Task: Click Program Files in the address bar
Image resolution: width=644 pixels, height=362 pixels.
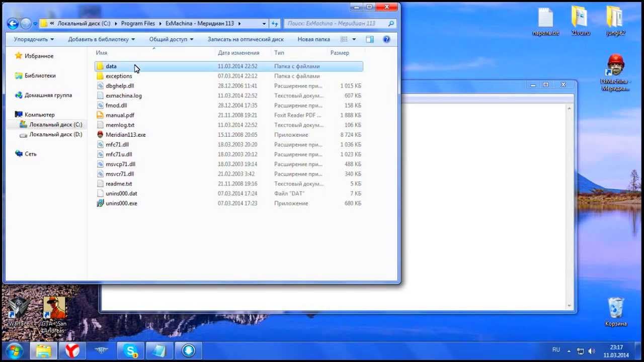Action: click(138, 23)
